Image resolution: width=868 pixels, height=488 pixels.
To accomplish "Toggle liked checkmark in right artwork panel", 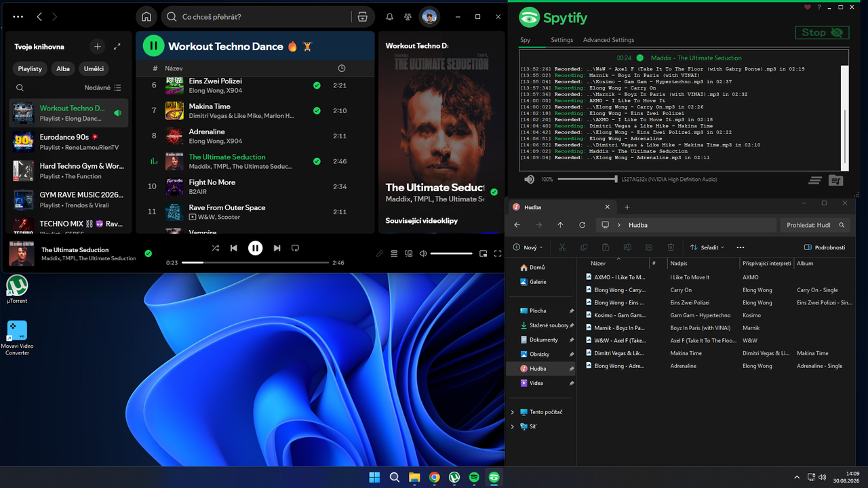I will coord(494,192).
